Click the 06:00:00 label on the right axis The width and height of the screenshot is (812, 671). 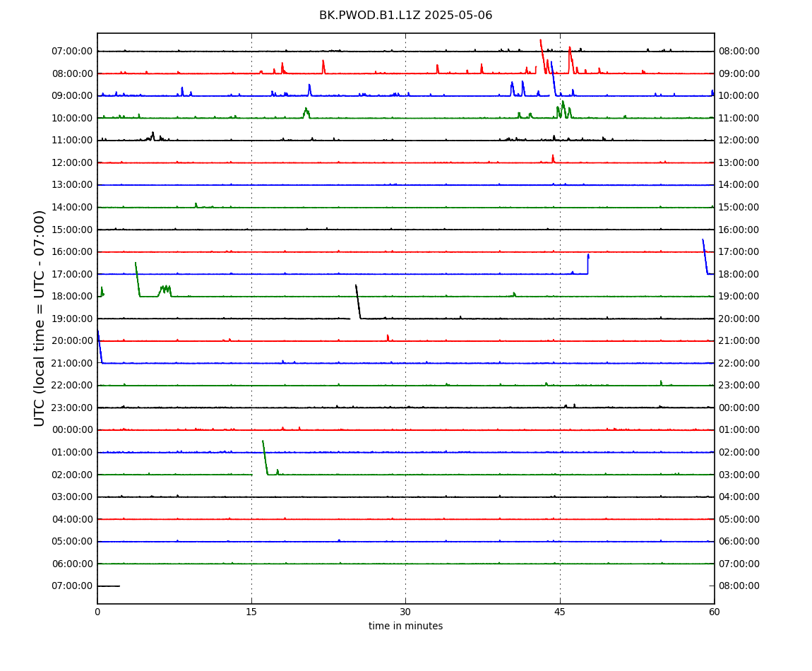(x=739, y=542)
